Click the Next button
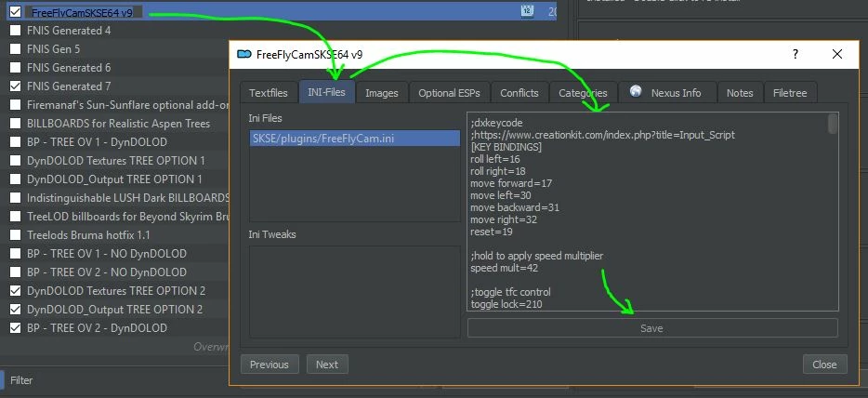The image size is (868, 398). click(327, 365)
